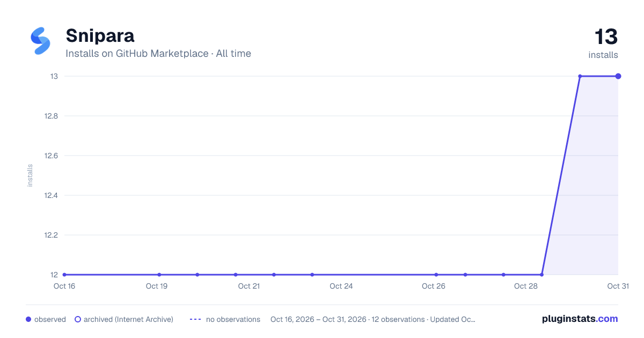Click the '13' y-axis tick label
This screenshot has width=644, height=338.
[54, 76]
